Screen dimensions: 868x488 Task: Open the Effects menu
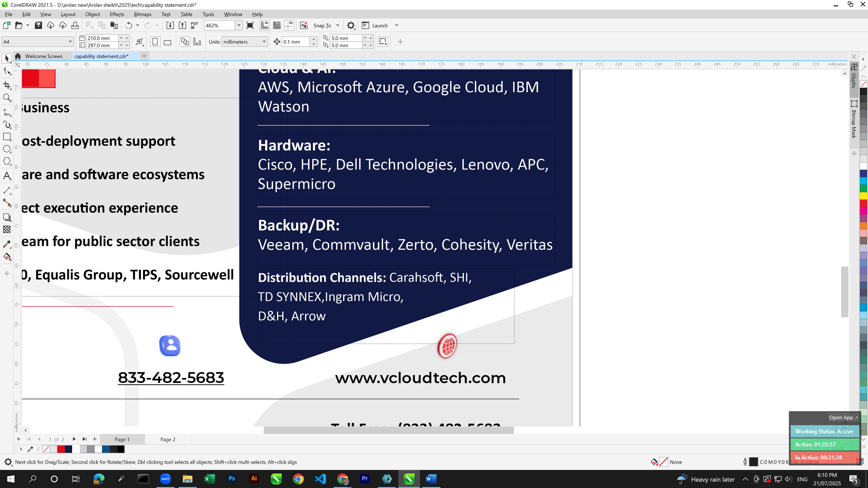pyautogui.click(x=117, y=14)
